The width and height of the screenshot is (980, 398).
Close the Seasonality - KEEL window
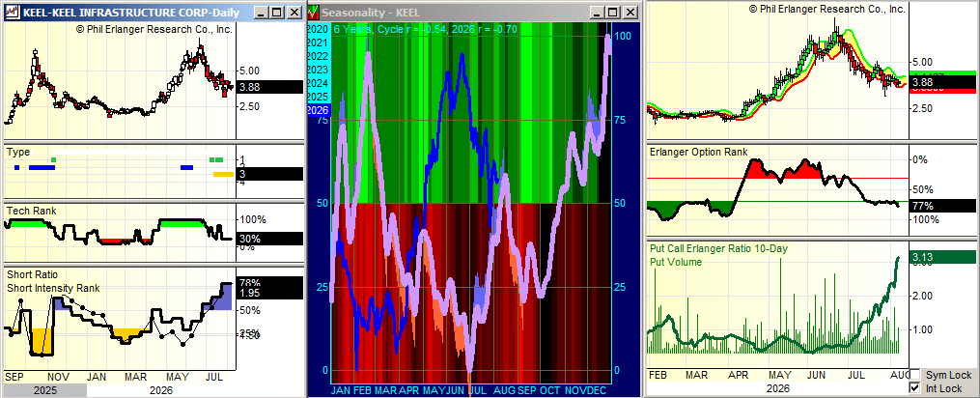630,12
